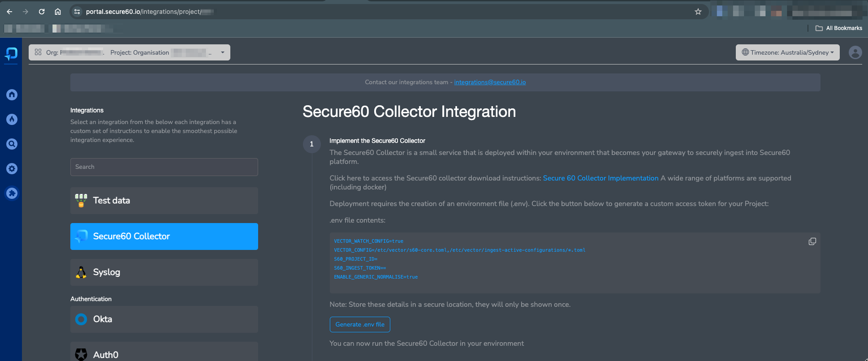The height and width of the screenshot is (361, 868).
Task: Open the puzzle integrations icon in sidebar
Action: pos(12,193)
